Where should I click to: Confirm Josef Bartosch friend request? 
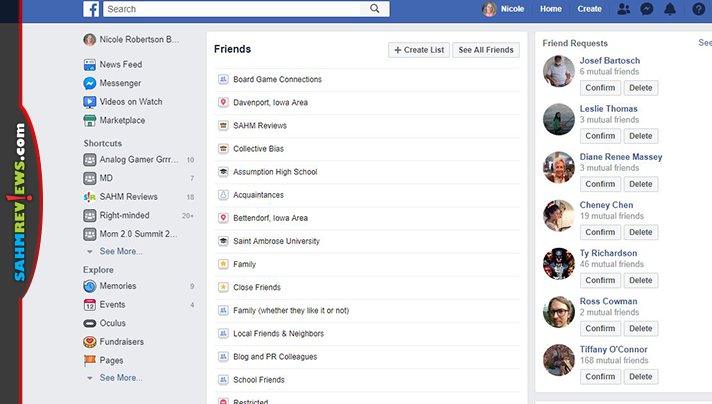click(x=600, y=88)
